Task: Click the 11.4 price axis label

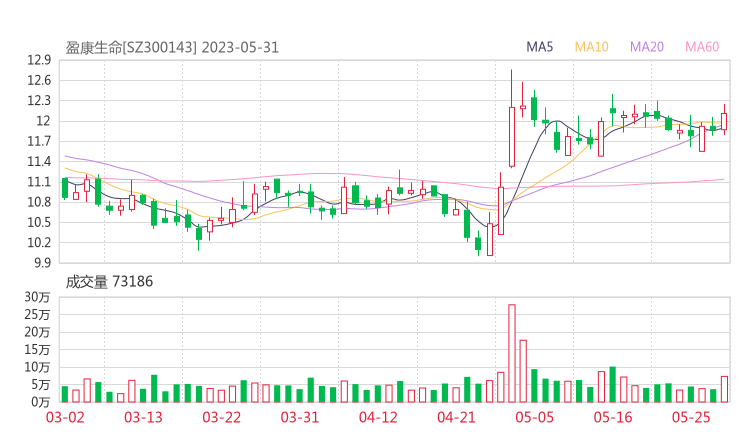Action: 39,161
